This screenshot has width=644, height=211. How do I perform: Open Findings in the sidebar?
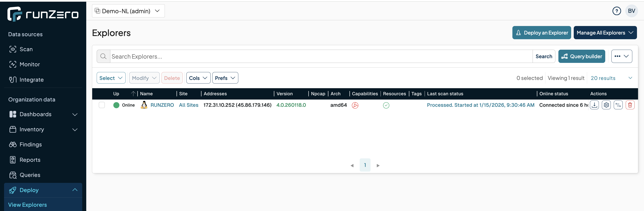(x=30, y=145)
